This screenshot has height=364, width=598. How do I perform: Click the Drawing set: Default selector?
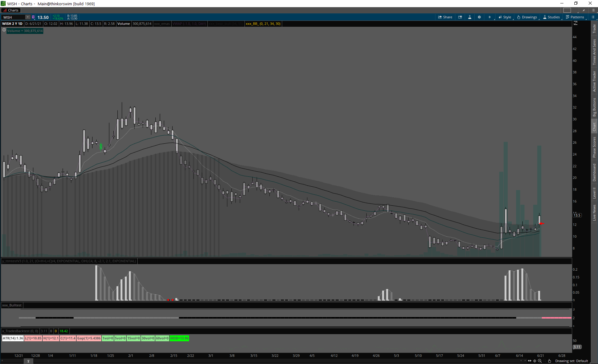pyautogui.click(x=572, y=361)
